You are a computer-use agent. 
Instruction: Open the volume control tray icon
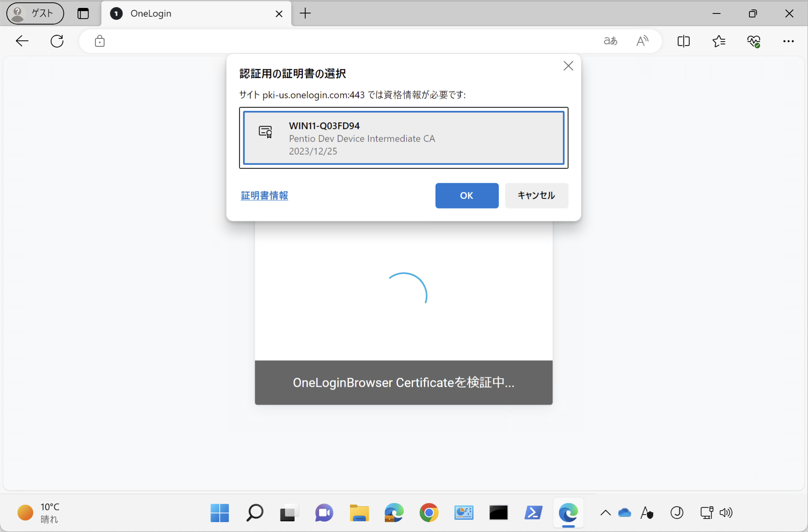pyautogui.click(x=726, y=513)
